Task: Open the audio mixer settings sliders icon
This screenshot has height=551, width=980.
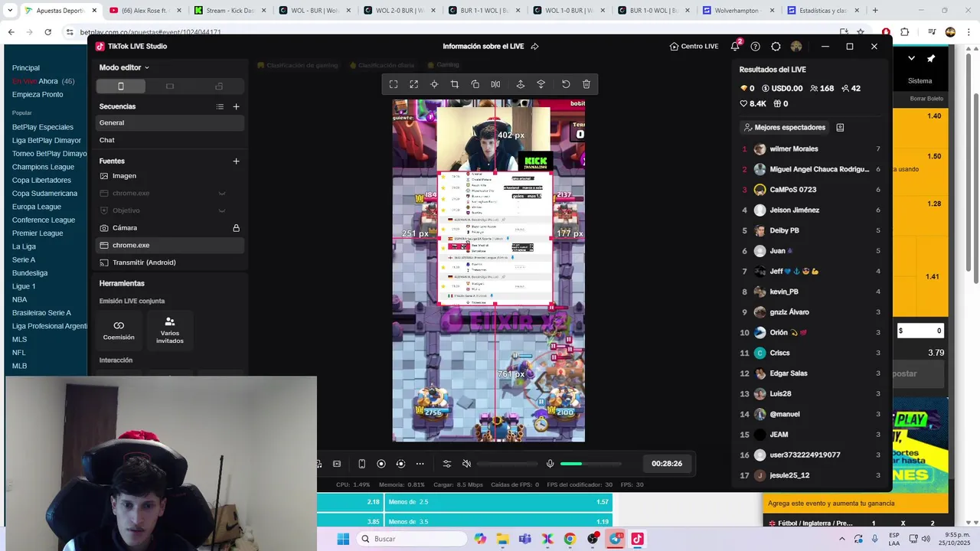Action: coord(447,464)
